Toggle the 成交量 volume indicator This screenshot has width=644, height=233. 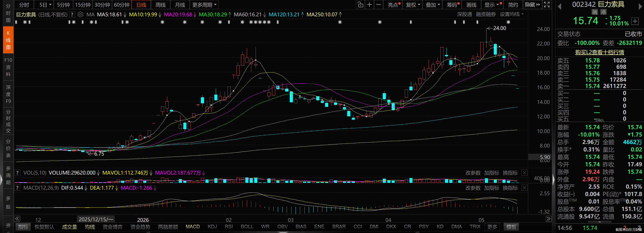pos(69,227)
